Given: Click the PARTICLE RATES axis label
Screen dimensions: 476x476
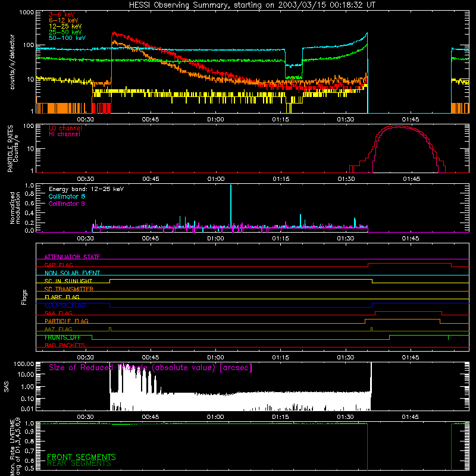Looking at the screenshot, I should click(10, 149).
